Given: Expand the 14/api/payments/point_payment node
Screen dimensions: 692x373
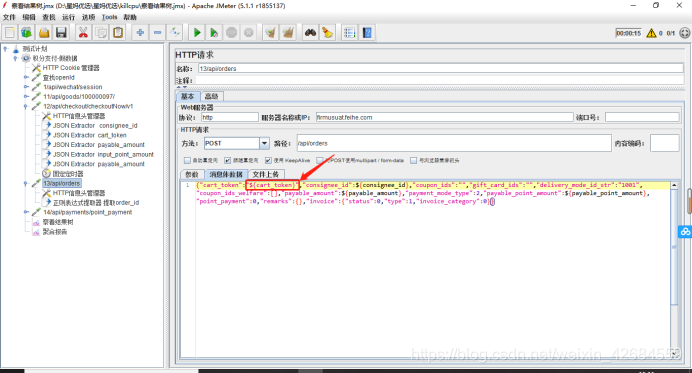Looking at the screenshot, I should (x=26, y=212).
